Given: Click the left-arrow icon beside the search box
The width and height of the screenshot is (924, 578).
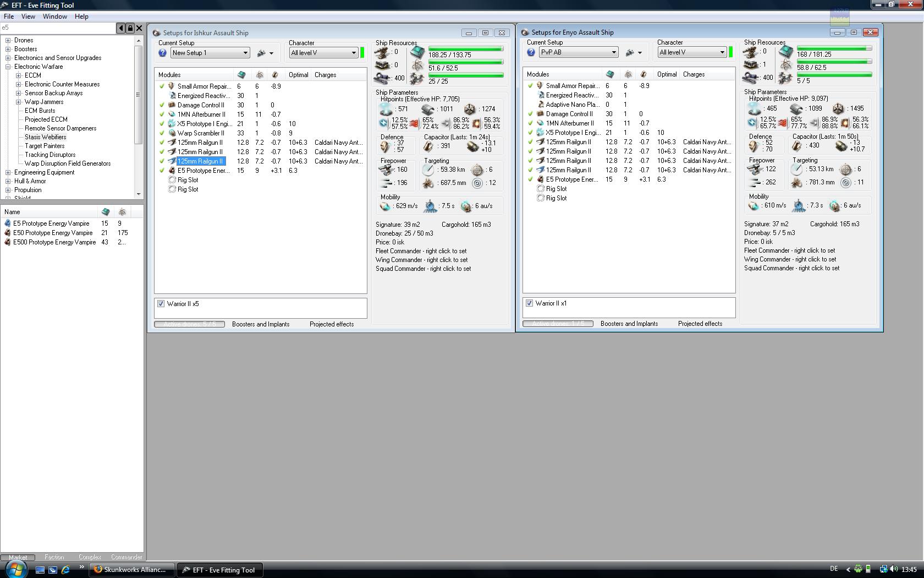Looking at the screenshot, I should pyautogui.click(x=120, y=28).
